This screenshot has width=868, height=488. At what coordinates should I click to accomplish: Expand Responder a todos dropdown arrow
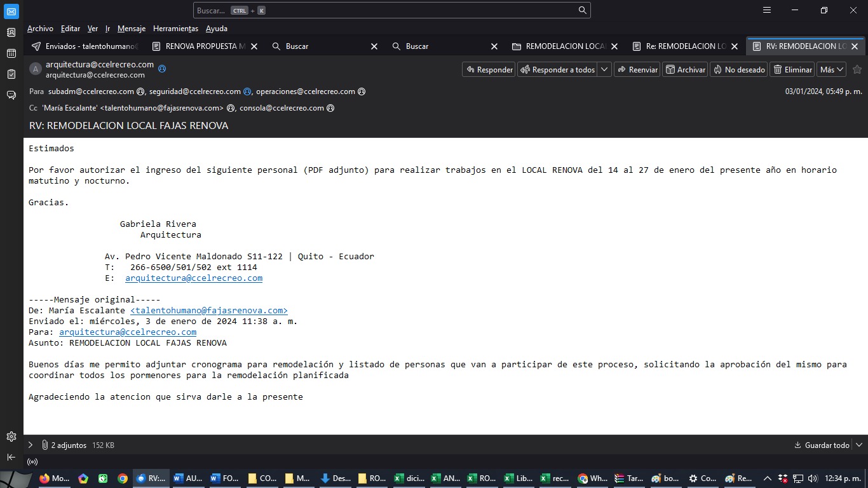tap(604, 69)
